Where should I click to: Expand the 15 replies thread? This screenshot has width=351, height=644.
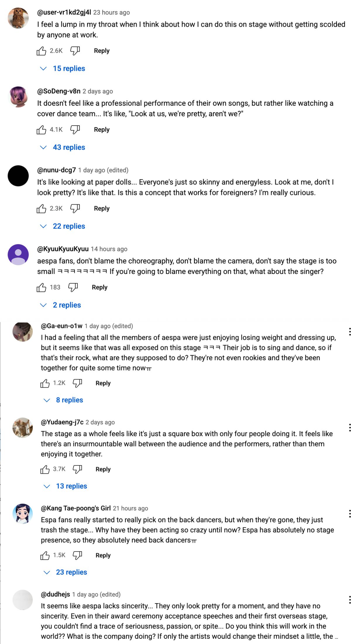coord(69,68)
